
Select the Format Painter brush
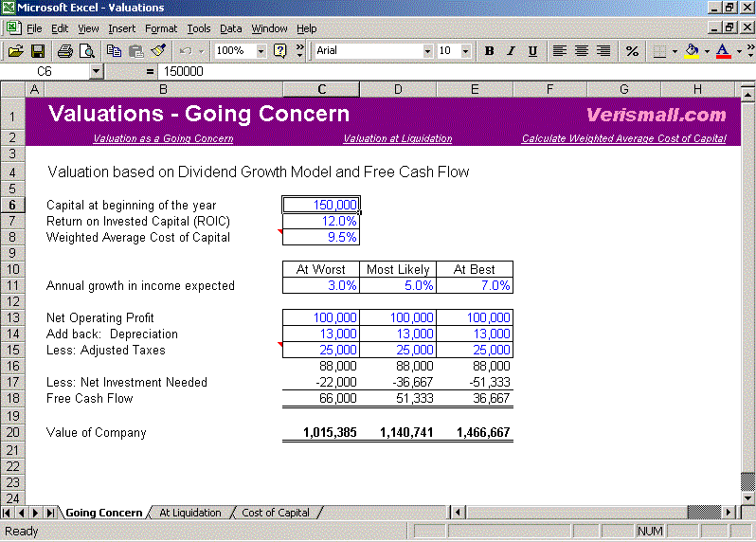tap(158, 50)
